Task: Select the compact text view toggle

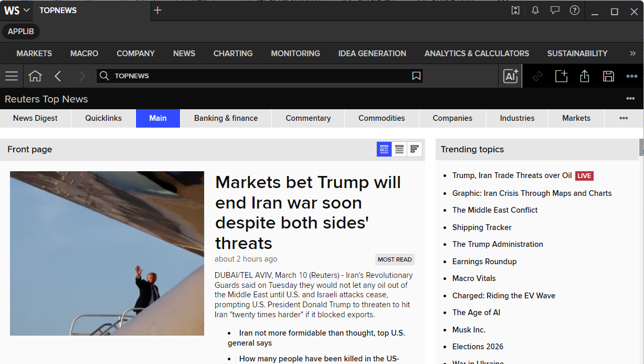Action: (415, 149)
